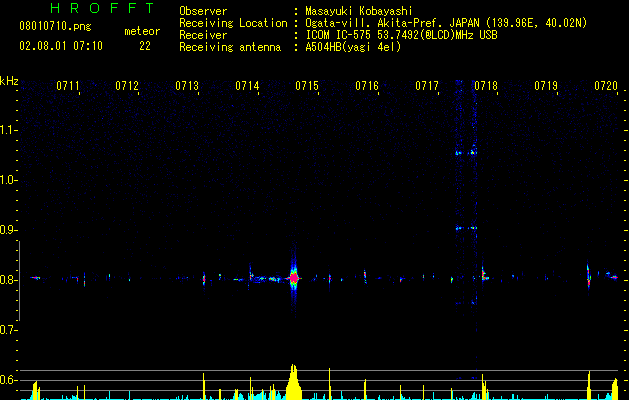This screenshot has height=400, width=629.
Task: Select the Ogata-vill. Akita-Pref. JAPAN location text
Action: pos(446,23)
